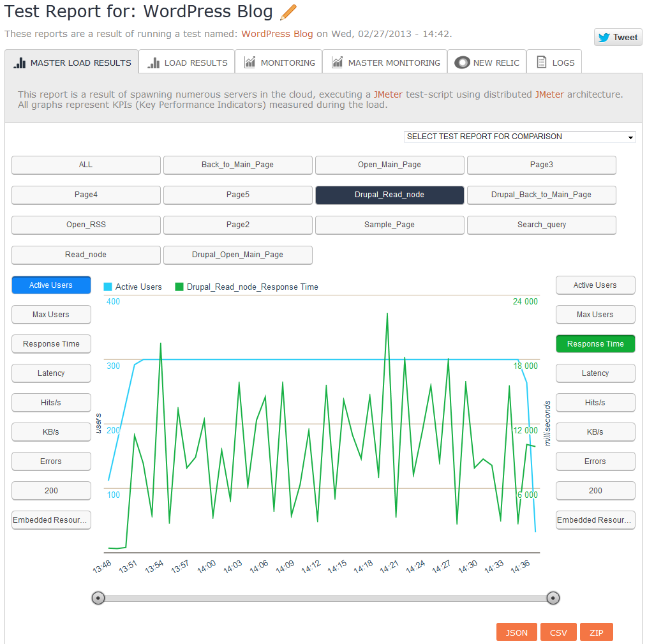Choose Latency on the right axis
This screenshot has height=644, width=647.
pyautogui.click(x=595, y=373)
